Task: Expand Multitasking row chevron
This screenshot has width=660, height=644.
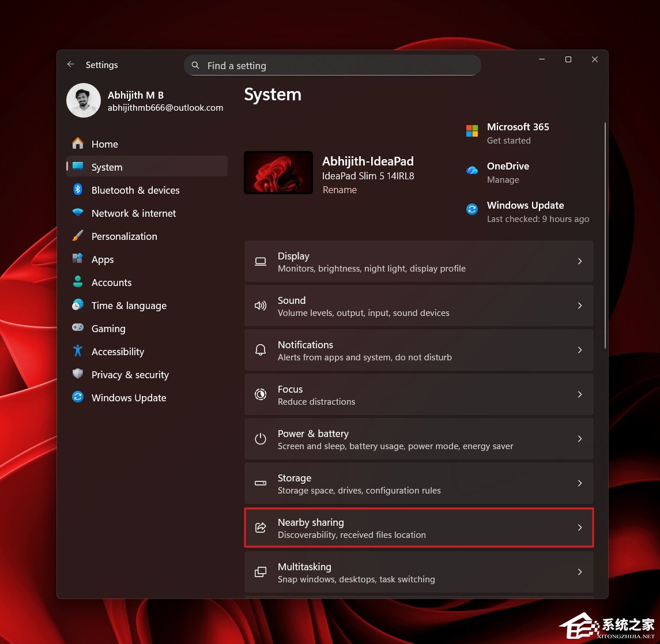Action: 580,572
